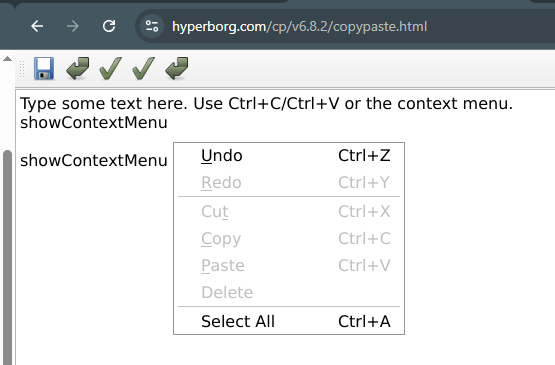
Task: Click the blue floppy disk save icon
Action: pos(44,68)
